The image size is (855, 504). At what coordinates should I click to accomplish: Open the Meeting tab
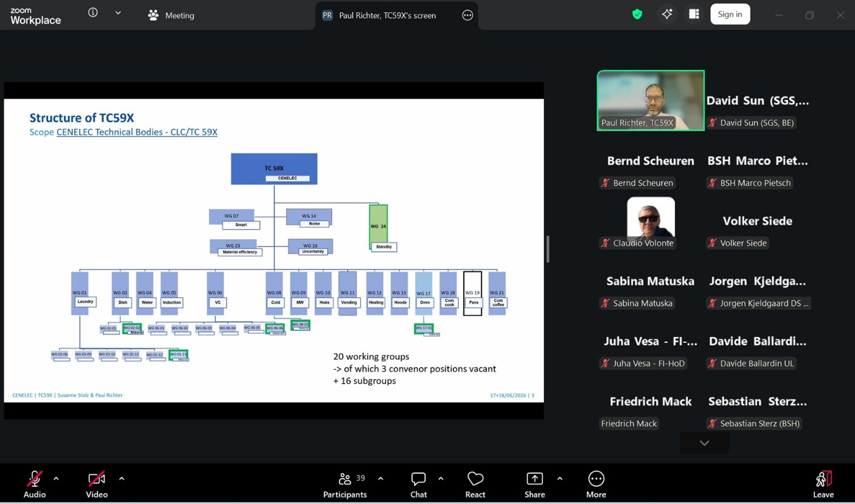(171, 15)
